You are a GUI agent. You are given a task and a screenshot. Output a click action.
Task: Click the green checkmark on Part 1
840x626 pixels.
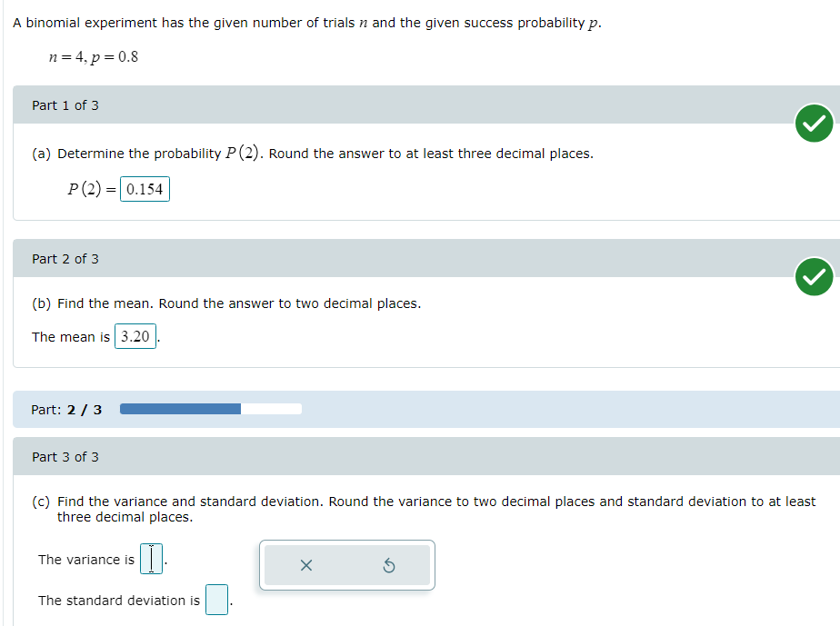coord(814,124)
